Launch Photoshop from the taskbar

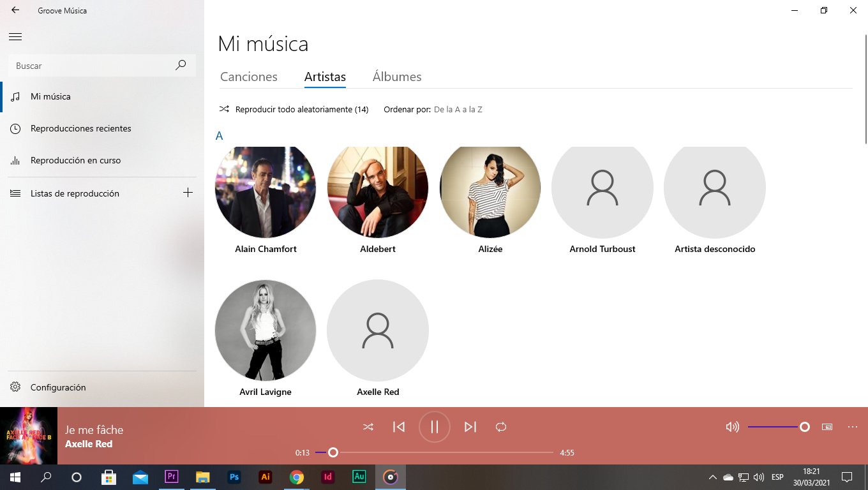tap(234, 477)
